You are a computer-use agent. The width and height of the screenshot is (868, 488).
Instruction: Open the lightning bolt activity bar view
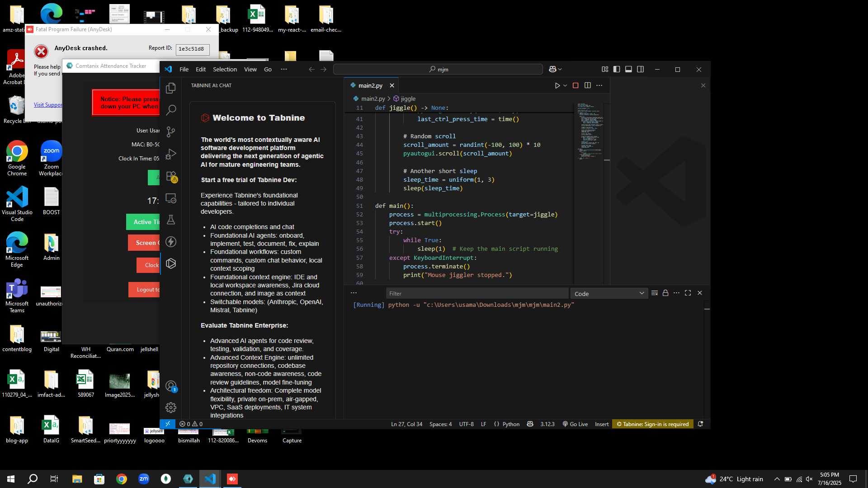pos(171,242)
